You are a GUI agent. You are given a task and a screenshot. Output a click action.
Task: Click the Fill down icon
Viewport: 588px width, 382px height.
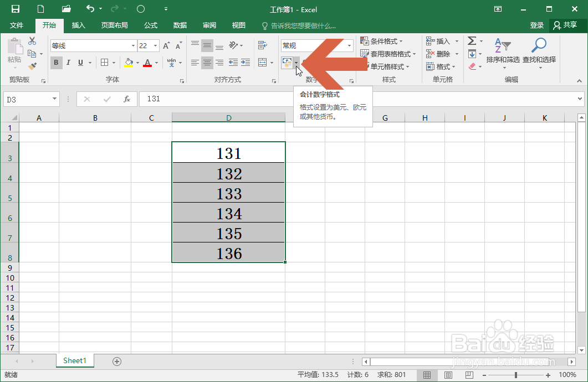coord(472,54)
